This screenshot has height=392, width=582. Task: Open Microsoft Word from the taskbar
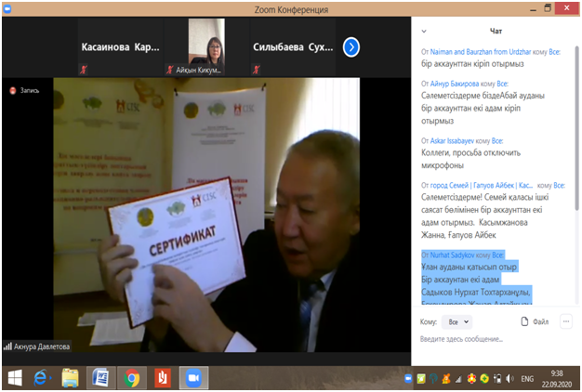coord(100,378)
